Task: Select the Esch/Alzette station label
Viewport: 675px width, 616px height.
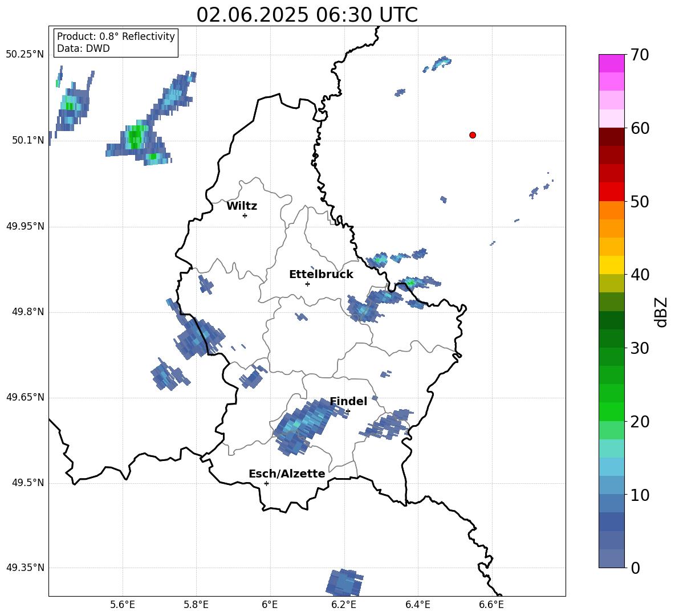Action: pos(287,474)
